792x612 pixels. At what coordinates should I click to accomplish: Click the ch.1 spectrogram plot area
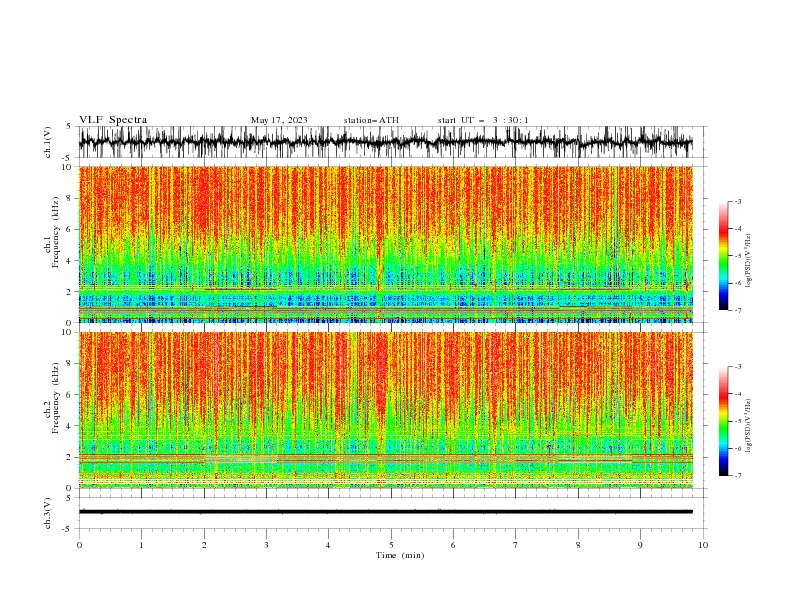click(386, 244)
